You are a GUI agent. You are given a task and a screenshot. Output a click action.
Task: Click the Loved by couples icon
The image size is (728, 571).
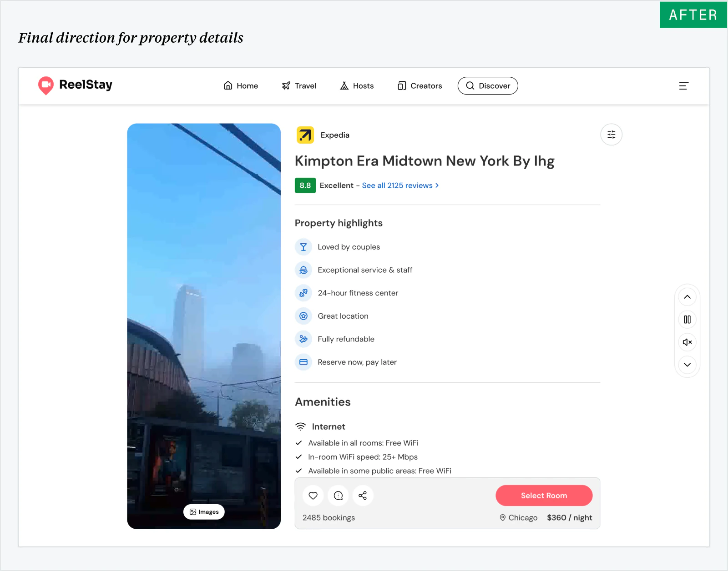pyautogui.click(x=303, y=247)
